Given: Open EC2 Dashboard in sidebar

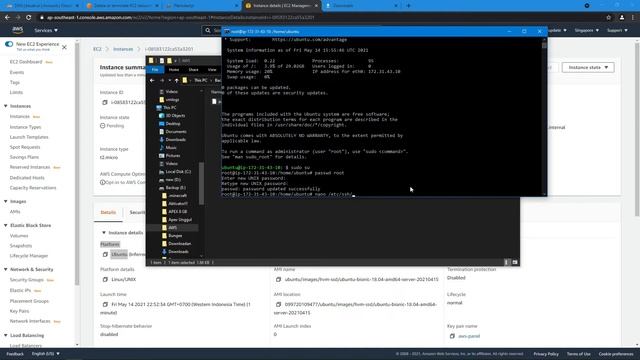Looking at the screenshot, I should (x=26, y=62).
